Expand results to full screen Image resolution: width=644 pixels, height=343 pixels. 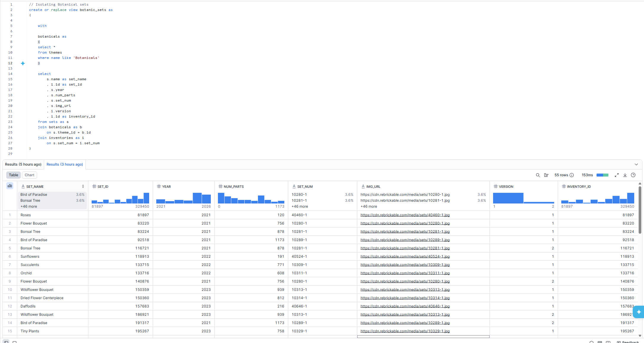click(617, 175)
